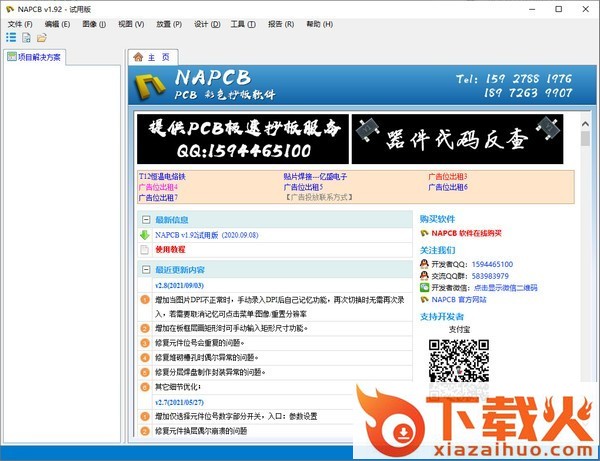Click NAPCB icon beside 软件在线购买
Viewport: 600px width, 461px height.
[x=424, y=233]
